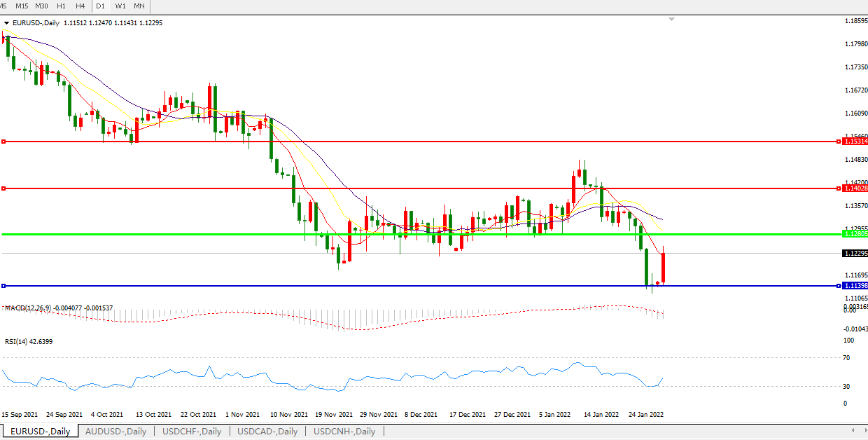Switch to the W1 weekly timeframe
Viewport: 868px width, 440px height.
120,6
